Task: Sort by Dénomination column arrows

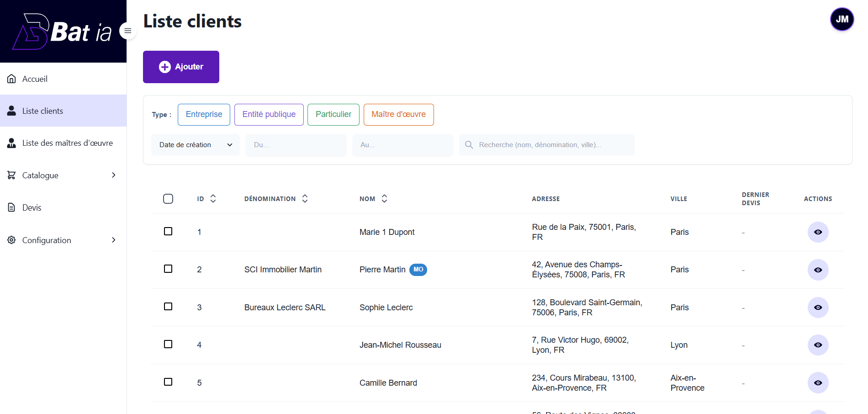Action: [x=305, y=199]
